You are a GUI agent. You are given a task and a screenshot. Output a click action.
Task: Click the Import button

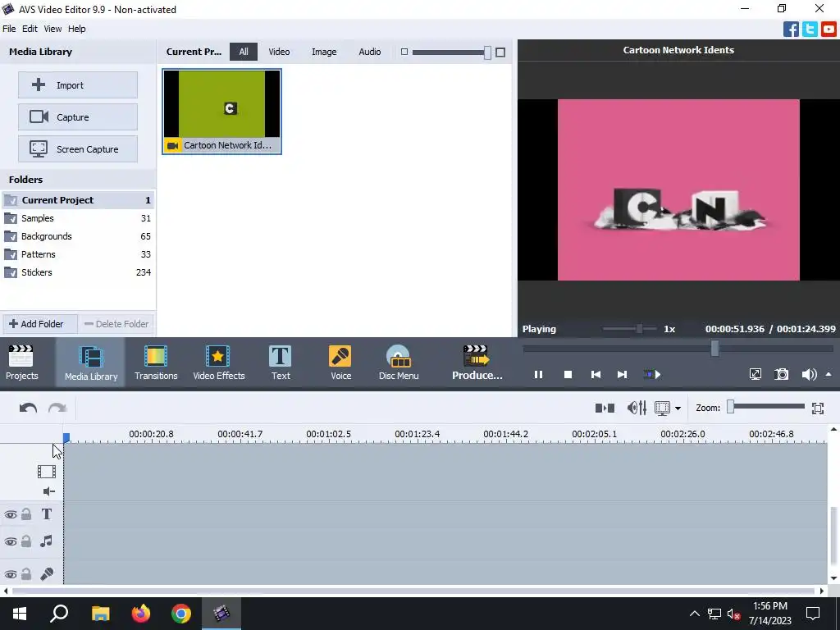click(x=78, y=85)
